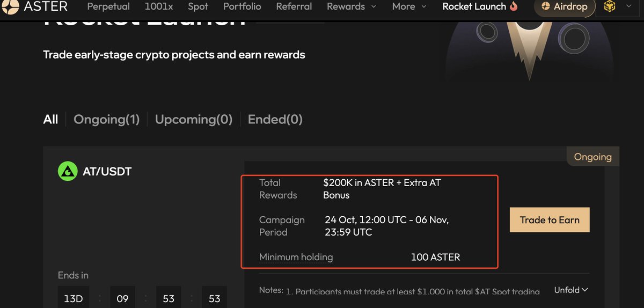Viewport: 644px width, 308px height.
Task: Switch to the Ongoing(1) tab
Action: tap(106, 119)
